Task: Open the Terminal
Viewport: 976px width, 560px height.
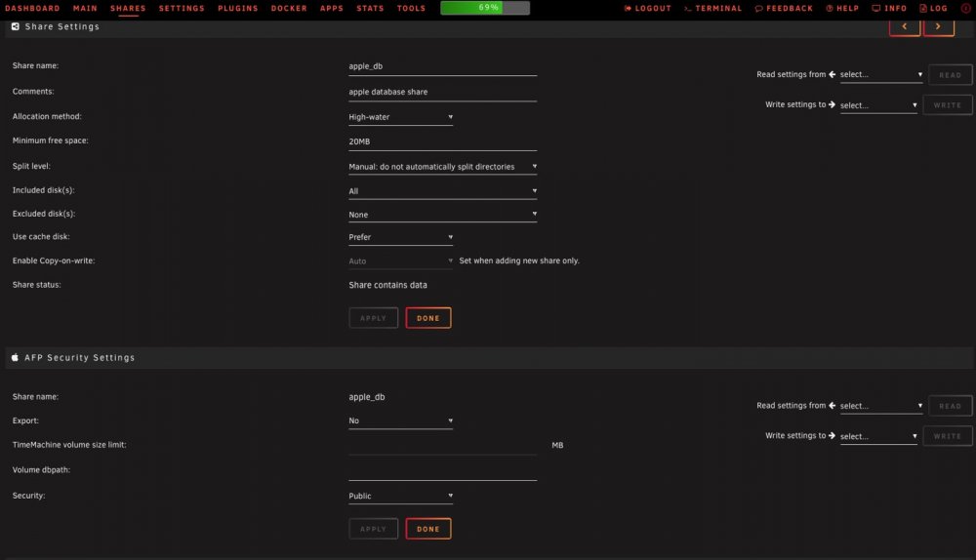Action: pyautogui.click(x=713, y=8)
